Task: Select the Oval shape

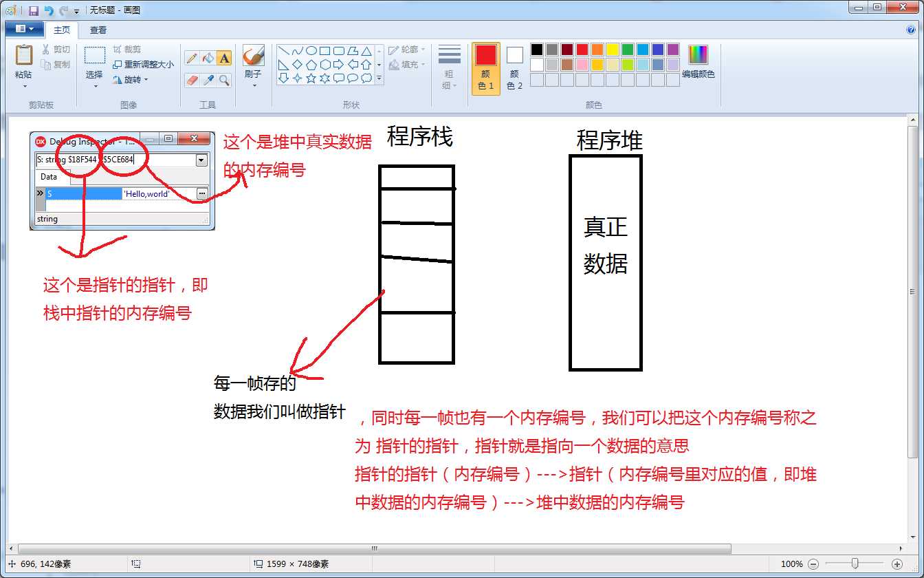Action: click(x=311, y=51)
